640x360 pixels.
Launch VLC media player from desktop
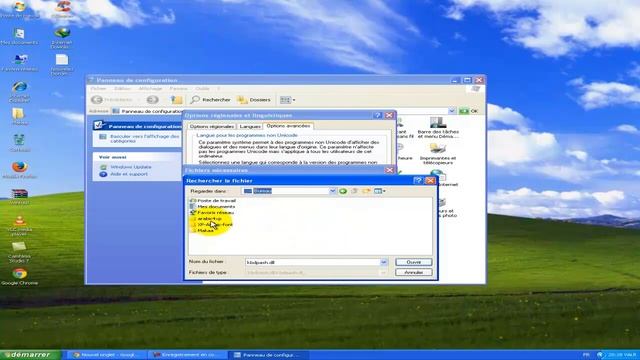(x=20, y=226)
